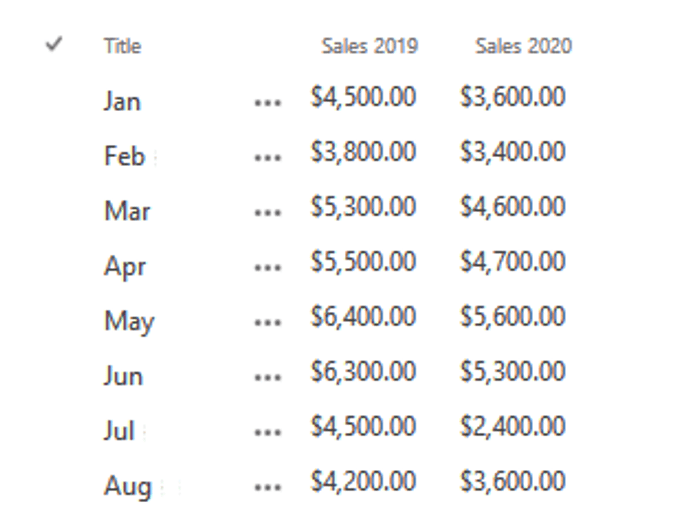Open the Jan list item

point(122,101)
